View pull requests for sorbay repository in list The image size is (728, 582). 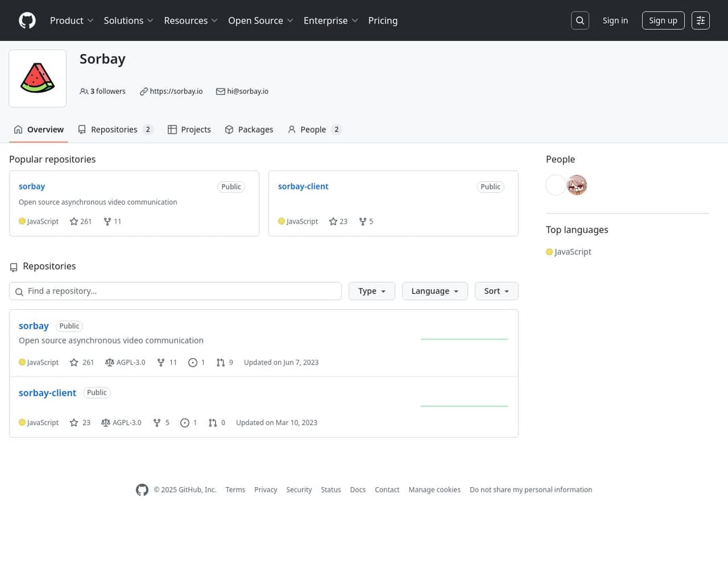pyautogui.click(x=224, y=362)
